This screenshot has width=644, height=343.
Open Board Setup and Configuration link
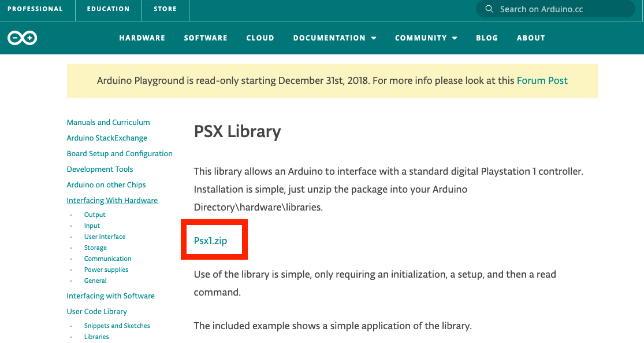(120, 153)
